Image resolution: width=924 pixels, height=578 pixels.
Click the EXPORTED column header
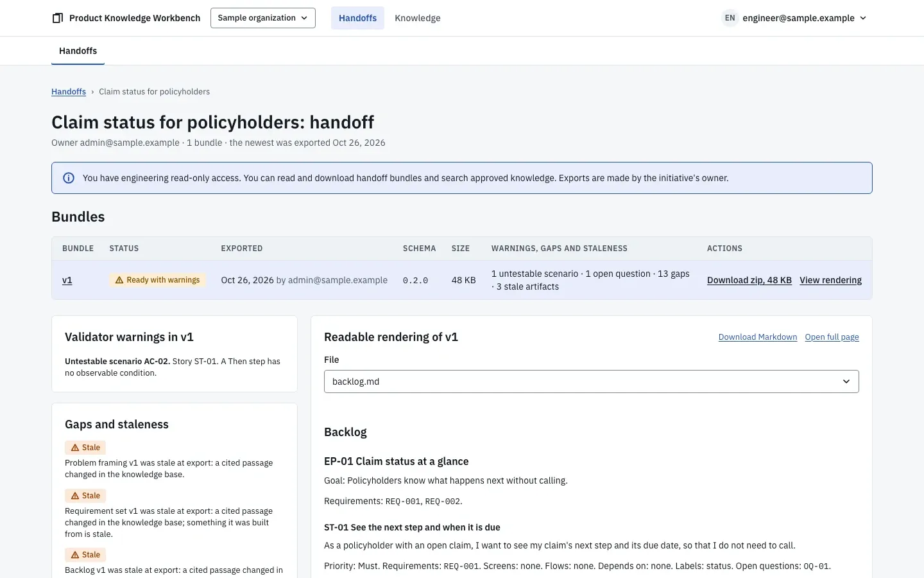(x=242, y=249)
